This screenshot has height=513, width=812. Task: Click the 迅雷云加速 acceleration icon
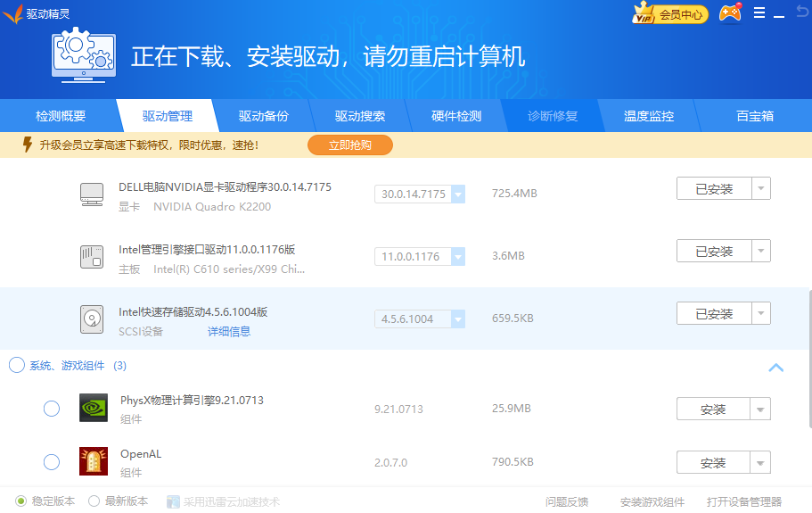[173, 501]
